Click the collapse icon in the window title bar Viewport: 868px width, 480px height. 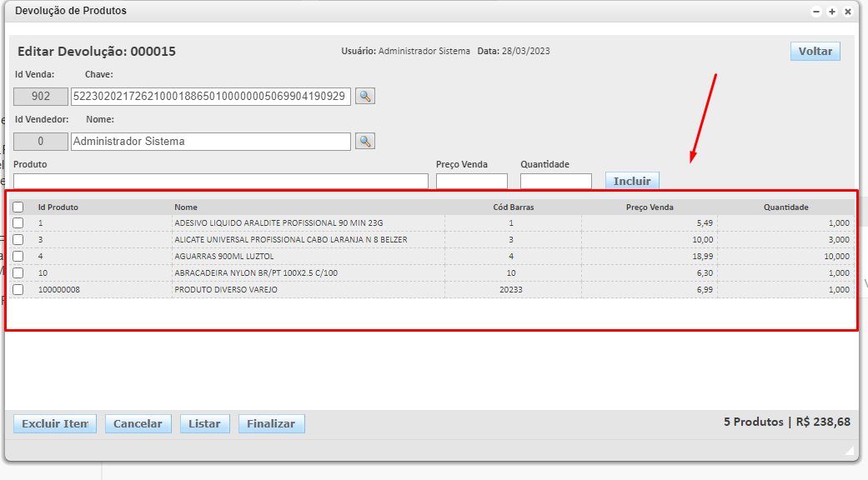click(x=816, y=12)
